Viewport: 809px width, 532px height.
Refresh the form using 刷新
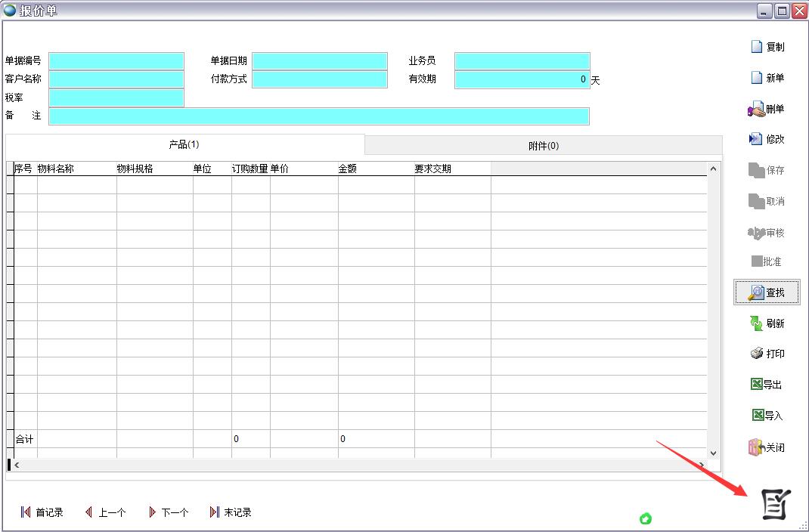click(767, 323)
